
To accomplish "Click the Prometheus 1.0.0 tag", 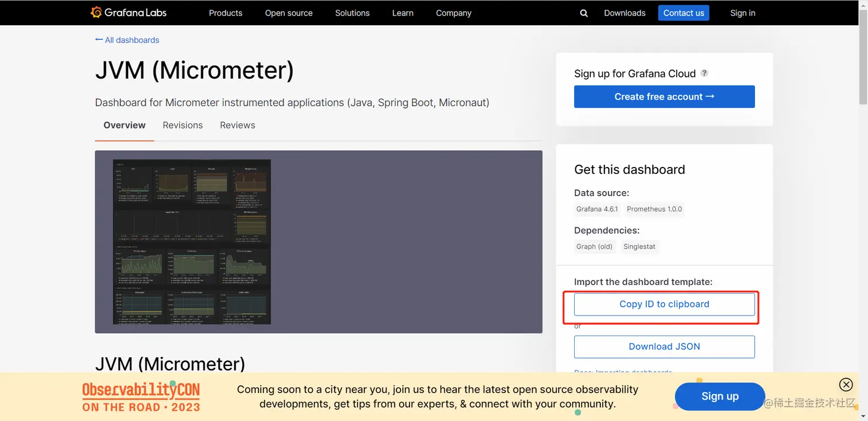I will tap(654, 209).
